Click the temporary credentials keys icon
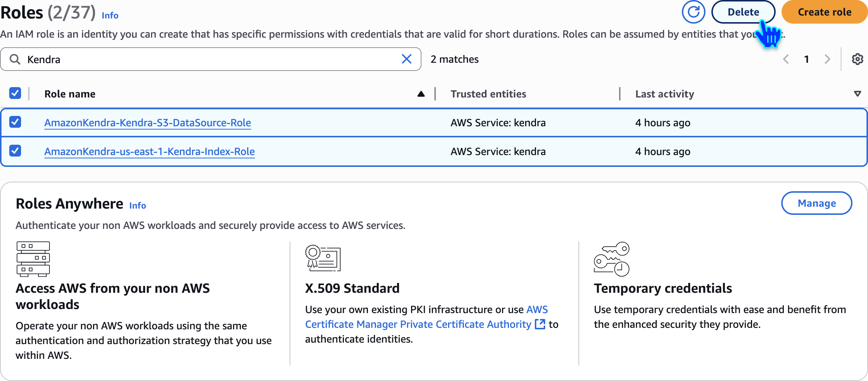Screen dimensions: 868x381 click(x=612, y=259)
